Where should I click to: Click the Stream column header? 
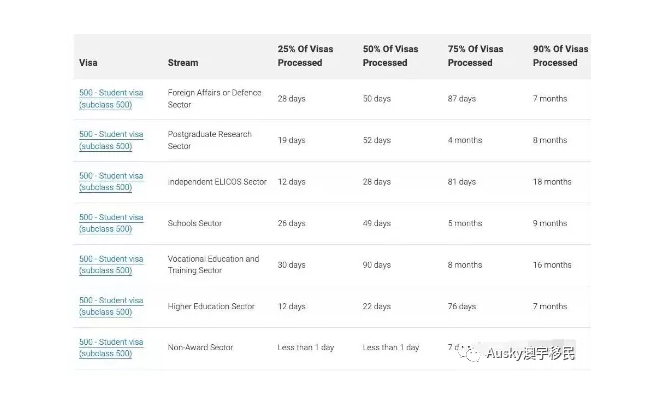[x=183, y=63]
